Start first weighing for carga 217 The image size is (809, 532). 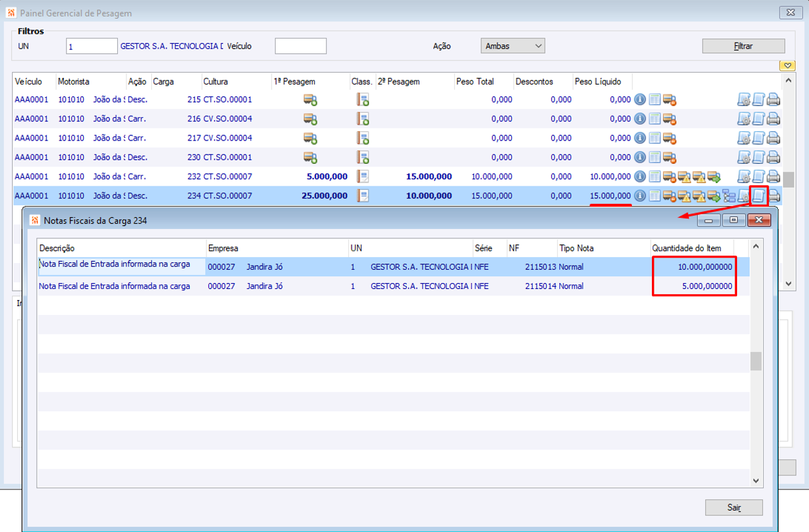click(310, 138)
